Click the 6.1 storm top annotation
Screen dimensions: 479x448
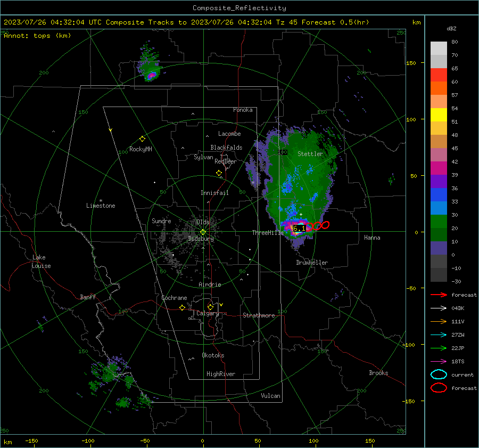tap(299, 229)
